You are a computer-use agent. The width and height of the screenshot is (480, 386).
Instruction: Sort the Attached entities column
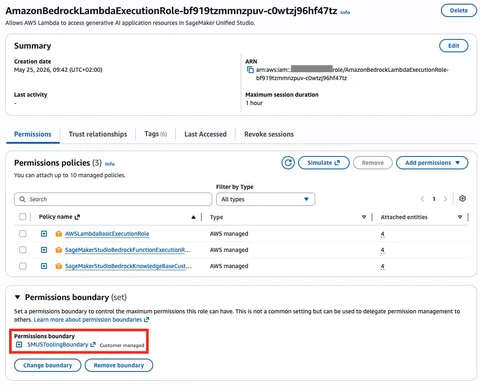coord(460,217)
